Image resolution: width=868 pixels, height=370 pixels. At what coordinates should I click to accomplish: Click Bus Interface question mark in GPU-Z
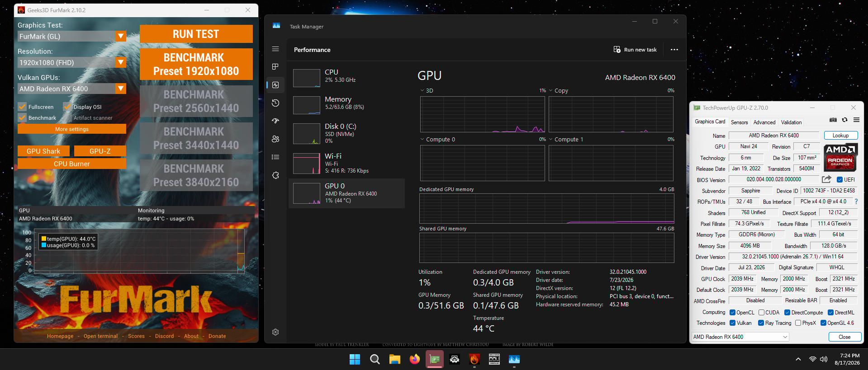pyautogui.click(x=856, y=201)
